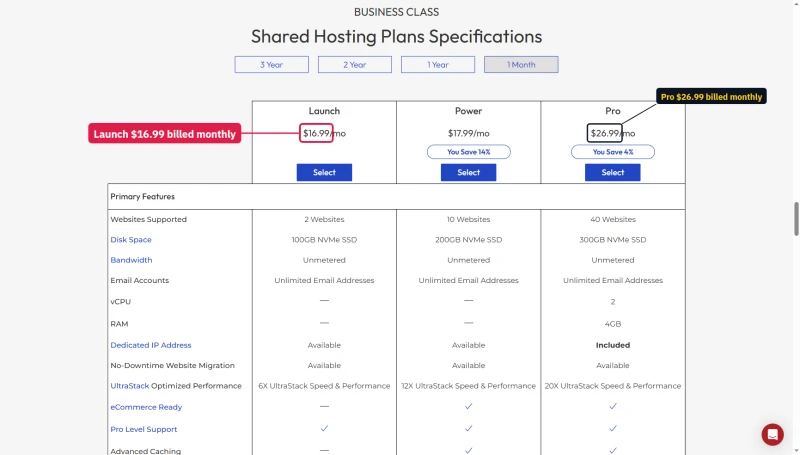Select the Power hosting plan
The image size is (800, 455).
point(468,172)
